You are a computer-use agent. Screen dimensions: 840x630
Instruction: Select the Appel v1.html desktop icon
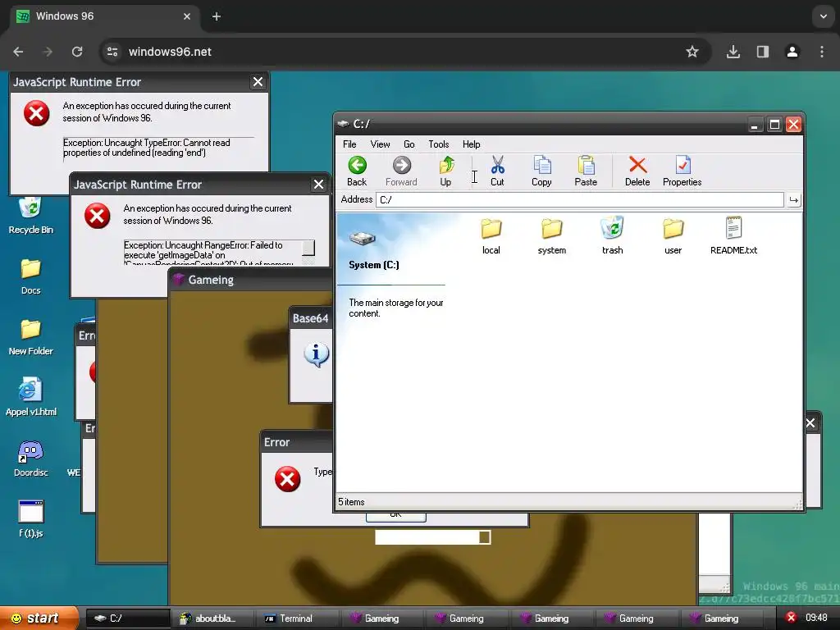point(30,398)
